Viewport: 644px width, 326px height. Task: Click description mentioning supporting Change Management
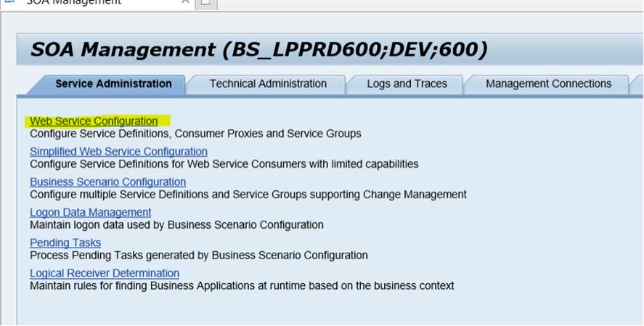point(248,194)
